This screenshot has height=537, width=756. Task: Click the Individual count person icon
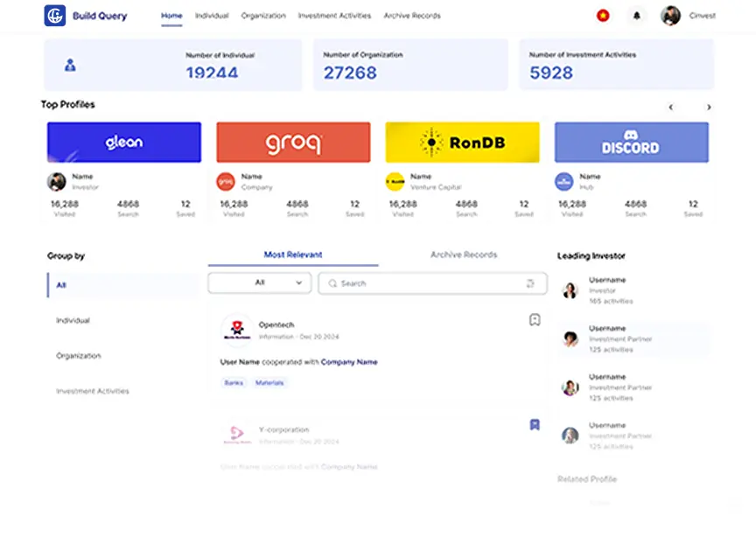pos(71,65)
